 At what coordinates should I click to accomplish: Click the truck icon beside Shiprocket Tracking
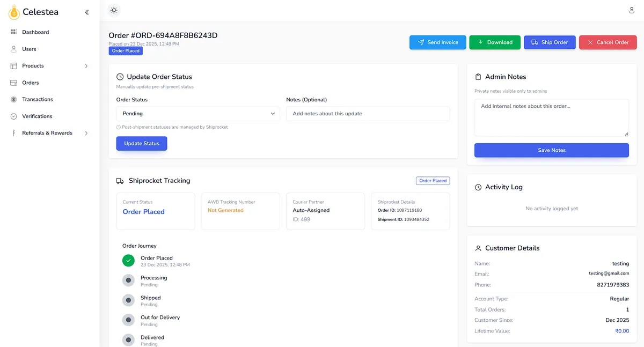pyautogui.click(x=120, y=181)
